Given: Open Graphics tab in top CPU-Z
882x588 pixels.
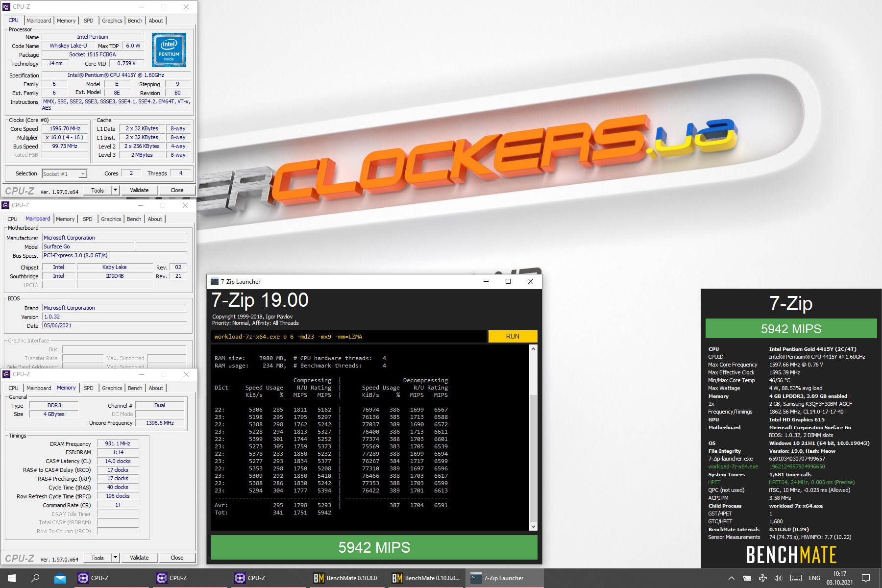Looking at the screenshot, I should coord(112,21).
